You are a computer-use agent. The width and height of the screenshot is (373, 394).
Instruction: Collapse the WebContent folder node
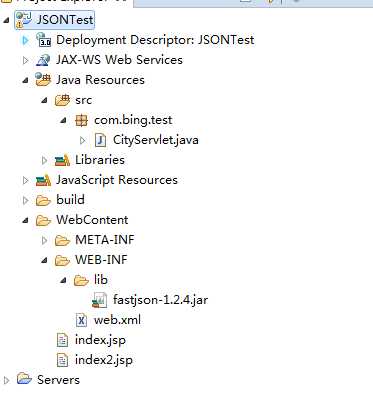coord(25,220)
